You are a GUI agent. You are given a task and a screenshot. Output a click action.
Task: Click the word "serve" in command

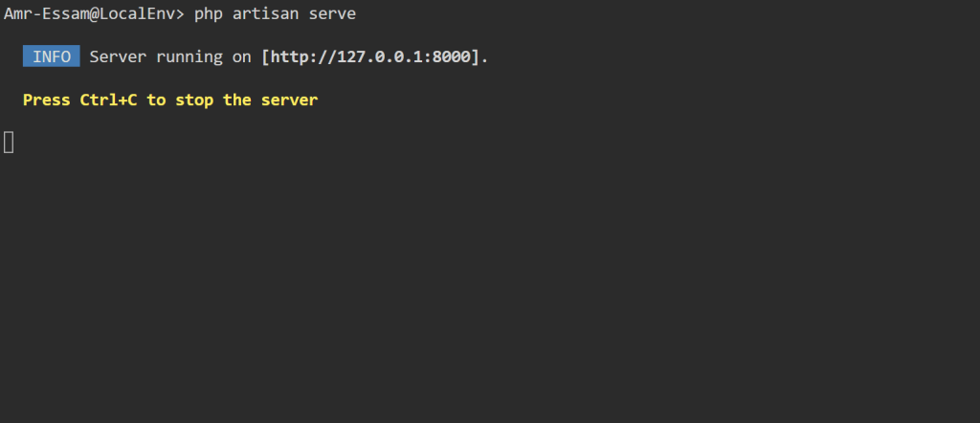click(x=332, y=14)
